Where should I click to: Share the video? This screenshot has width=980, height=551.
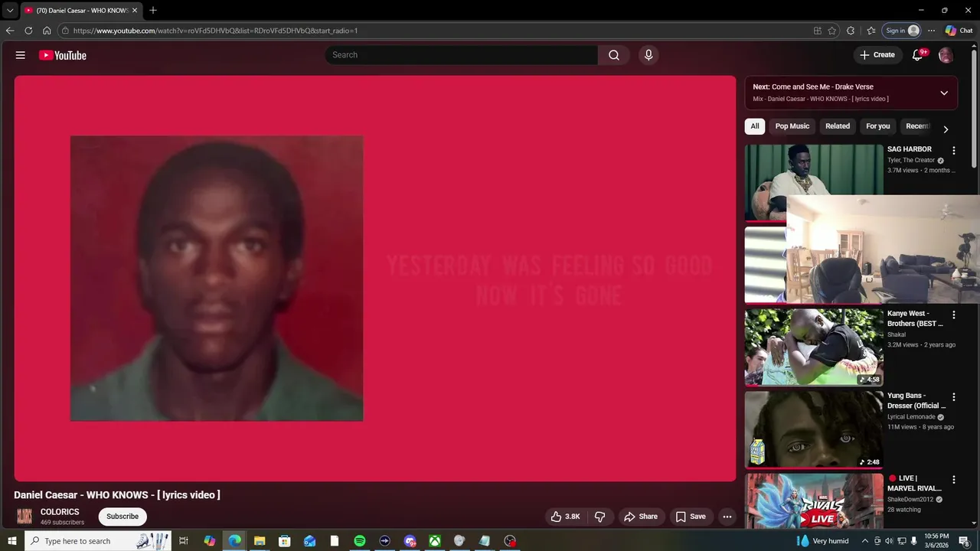click(641, 517)
